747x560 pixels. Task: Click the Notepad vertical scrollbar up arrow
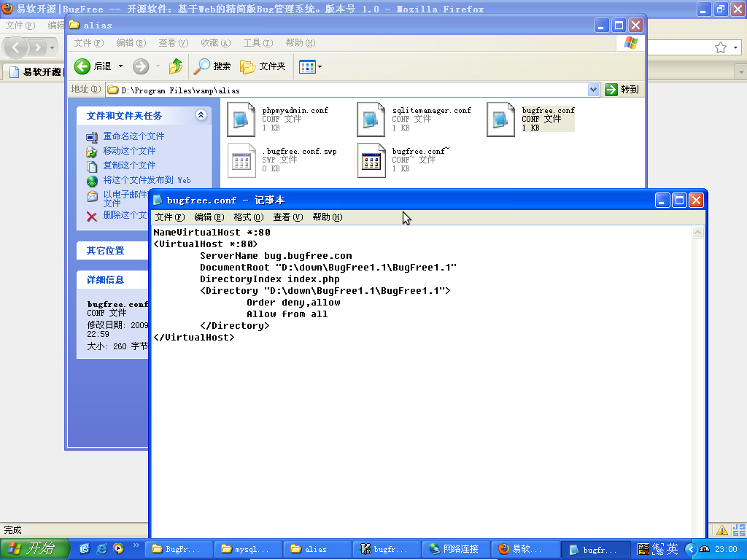pyautogui.click(x=697, y=233)
